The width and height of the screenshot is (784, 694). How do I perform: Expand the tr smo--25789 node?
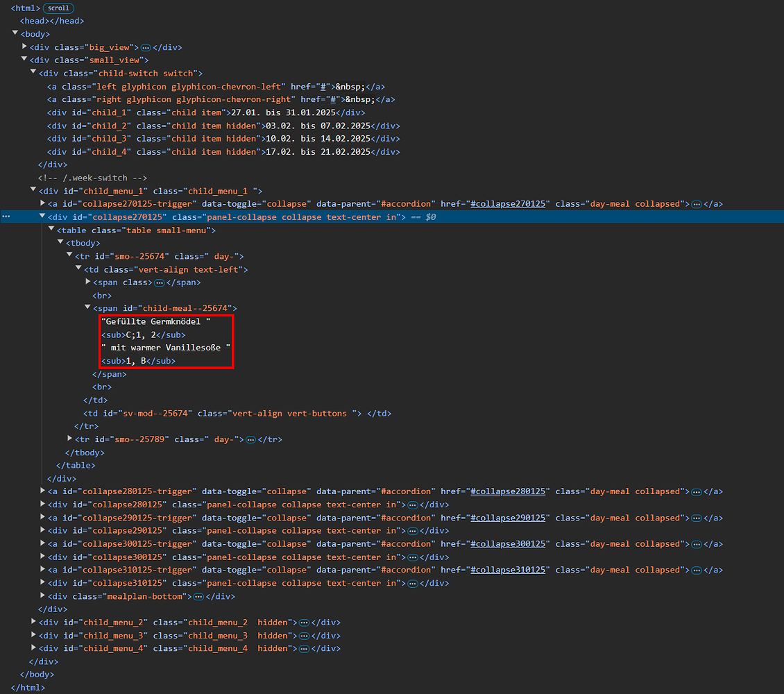pos(69,439)
